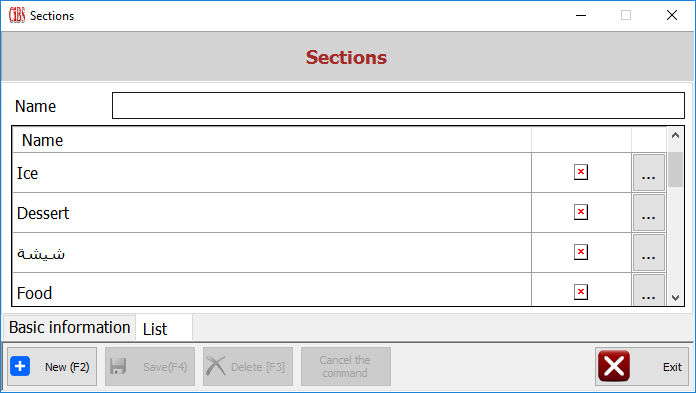Click scrollbar up arrow in sections list

(x=675, y=135)
